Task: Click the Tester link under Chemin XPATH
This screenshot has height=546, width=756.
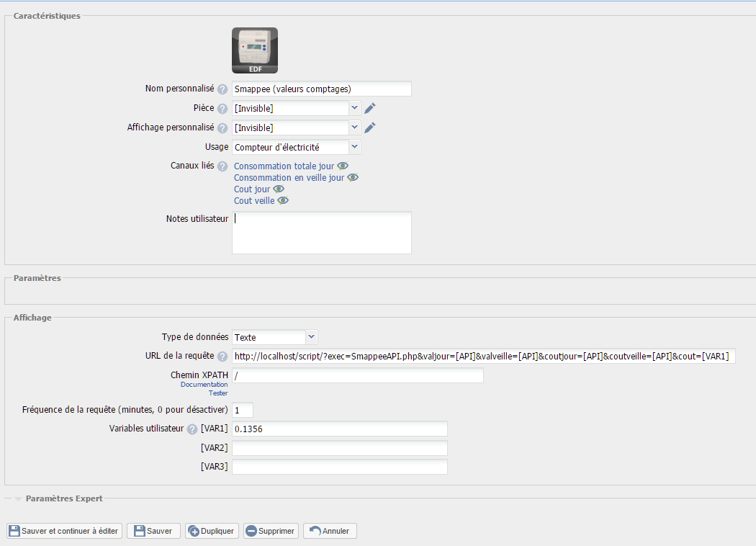Action: pos(218,393)
